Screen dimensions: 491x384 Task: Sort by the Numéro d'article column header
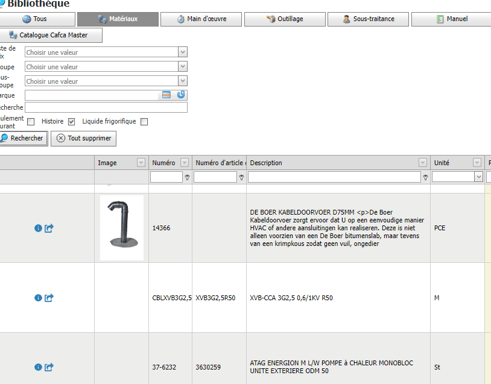[219, 163]
